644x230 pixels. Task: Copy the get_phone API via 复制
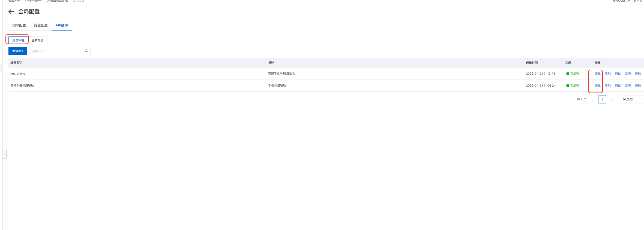point(608,73)
